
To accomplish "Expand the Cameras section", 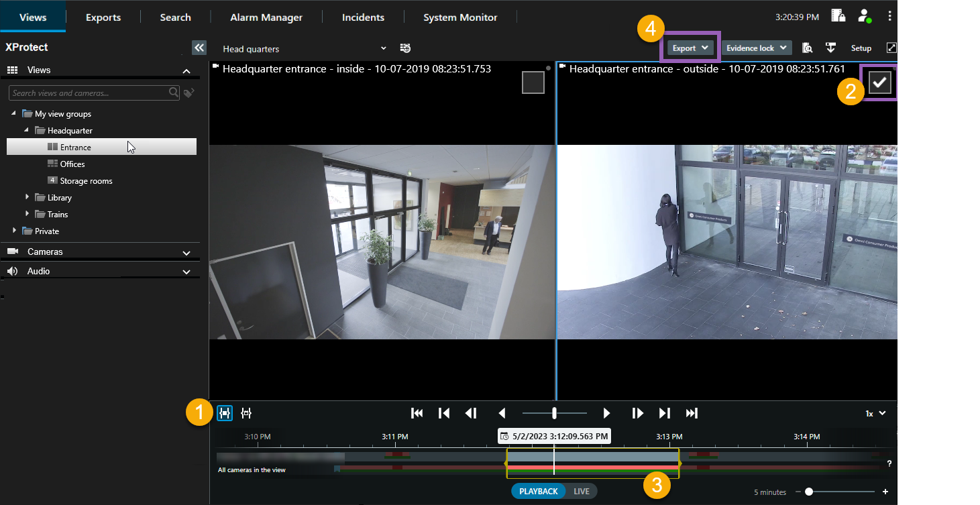I will (186, 253).
